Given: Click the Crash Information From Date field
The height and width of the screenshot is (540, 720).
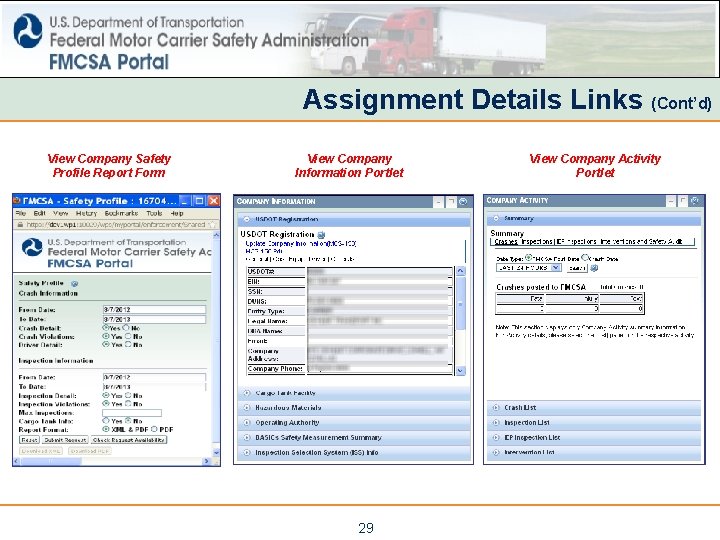Looking at the screenshot, I should click(154, 310).
